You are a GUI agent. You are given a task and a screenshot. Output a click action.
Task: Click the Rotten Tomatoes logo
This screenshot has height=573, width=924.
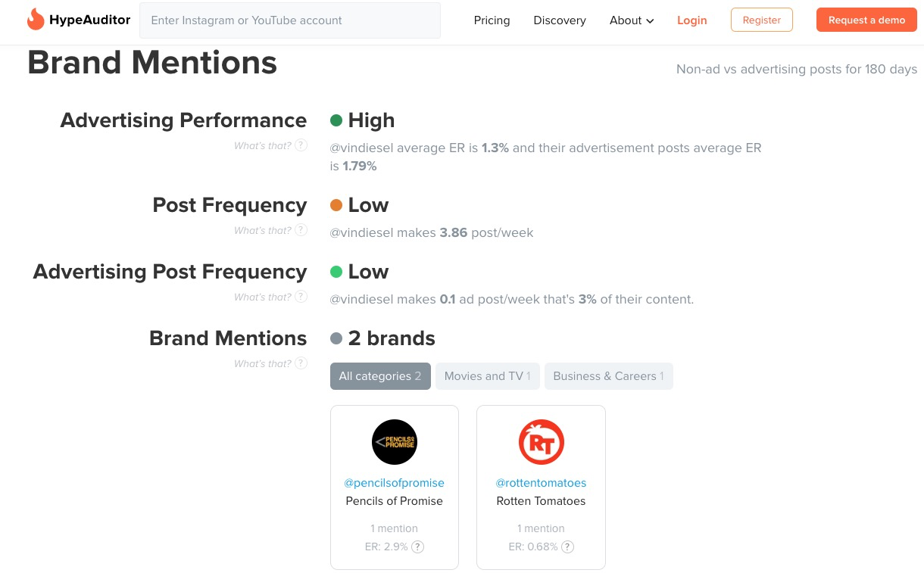tap(541, 442)
